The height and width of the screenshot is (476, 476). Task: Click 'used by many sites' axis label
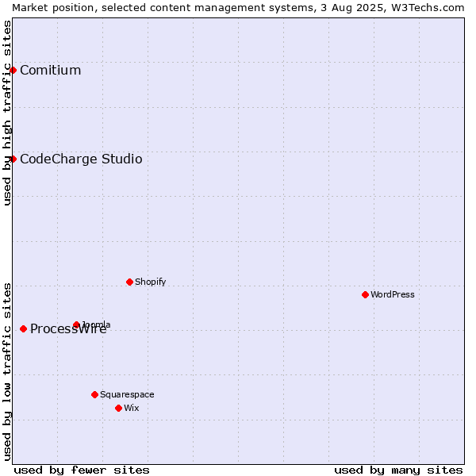(398, 470)
